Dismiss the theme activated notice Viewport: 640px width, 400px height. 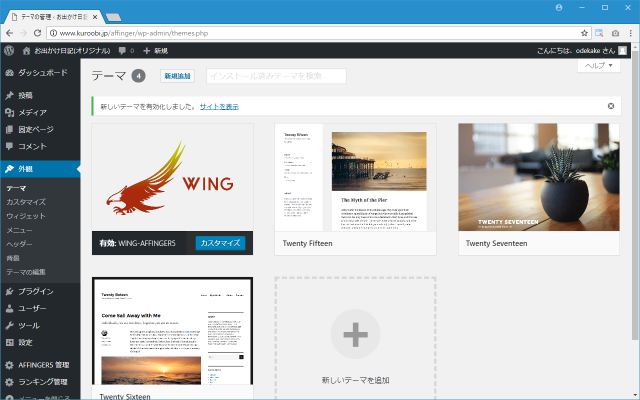(x=611, y=106)
